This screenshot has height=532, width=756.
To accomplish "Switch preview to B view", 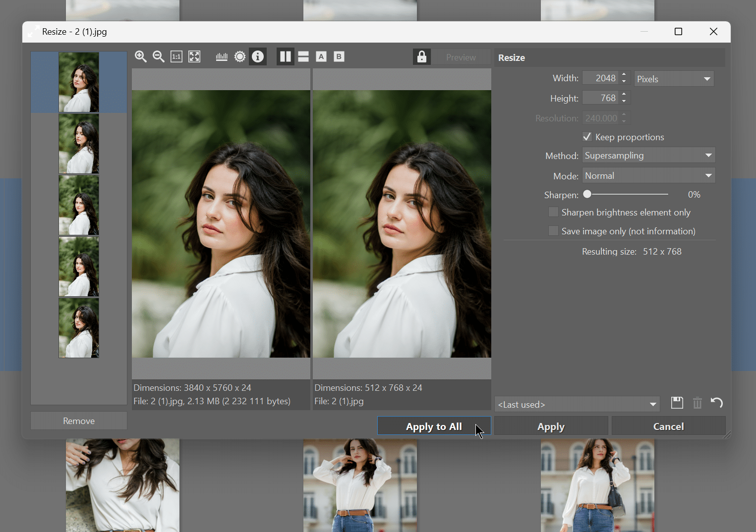I will [x=339, y=56].
